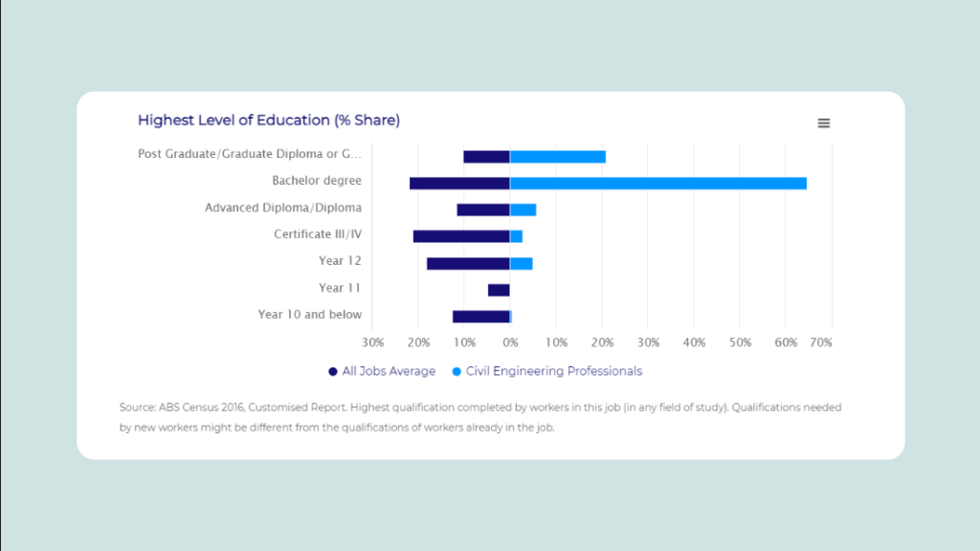Open the chart hamburger menu

823,123
